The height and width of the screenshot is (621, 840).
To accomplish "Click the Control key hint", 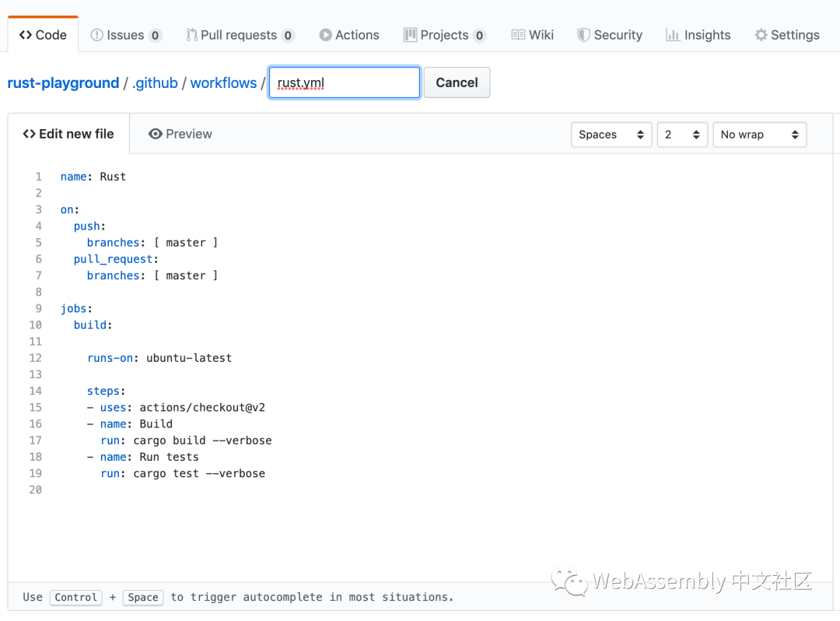I will coord(75,598).
